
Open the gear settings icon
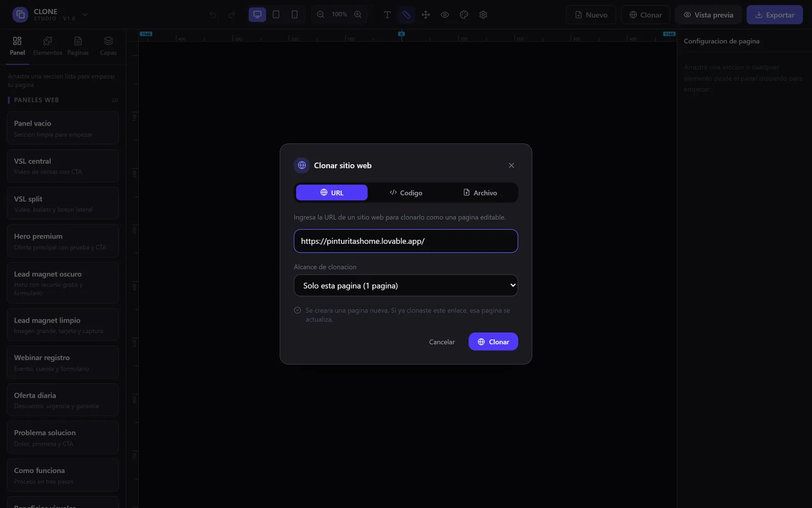pyautogui.click(x=483, y=15)
